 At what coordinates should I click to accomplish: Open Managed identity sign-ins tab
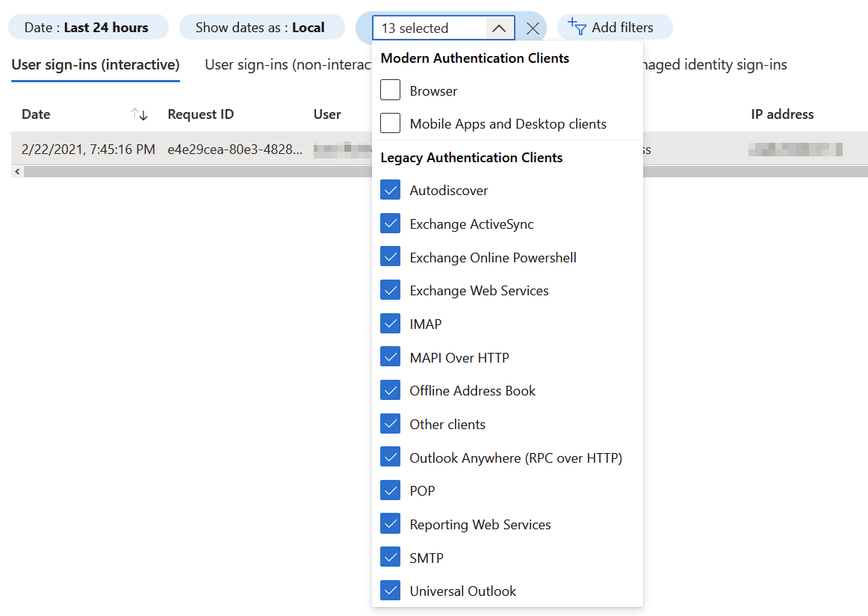tap(715, 65)
